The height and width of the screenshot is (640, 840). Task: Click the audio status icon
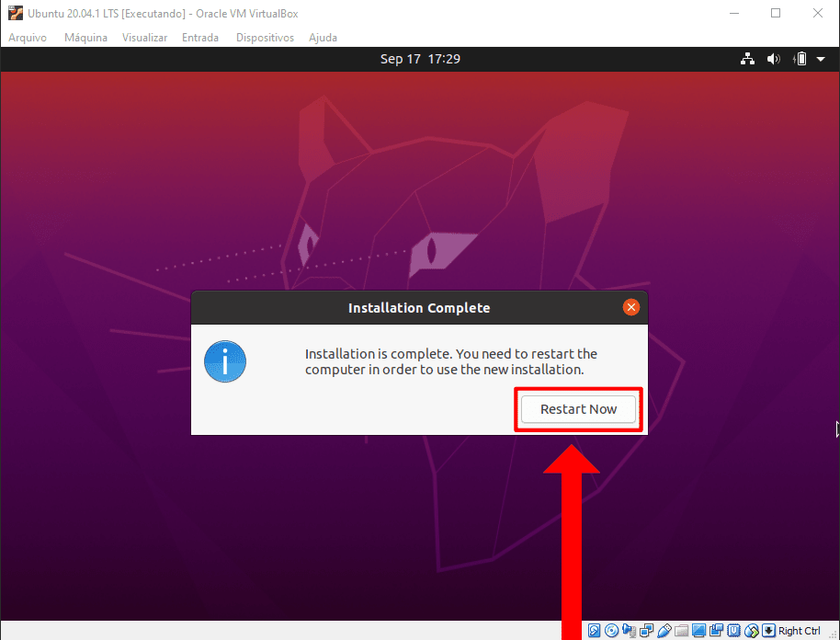point(629,631)
